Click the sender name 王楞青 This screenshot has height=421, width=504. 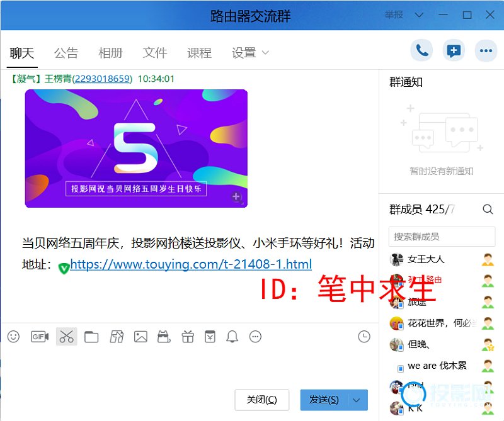[x=58, y=79]
